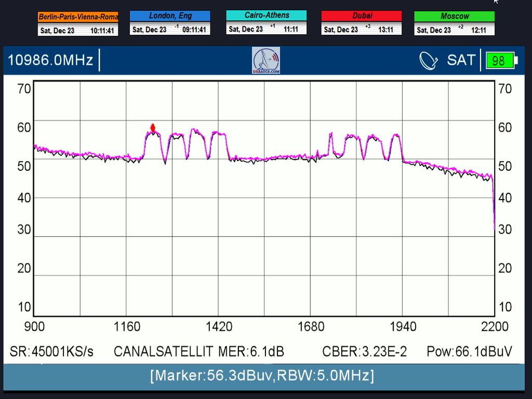Click the 1420 label on the frequency axis

219,327
